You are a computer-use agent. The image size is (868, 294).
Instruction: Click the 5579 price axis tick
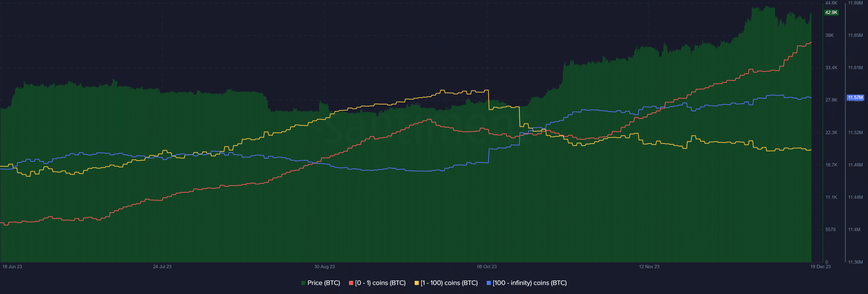click(830, 230)
